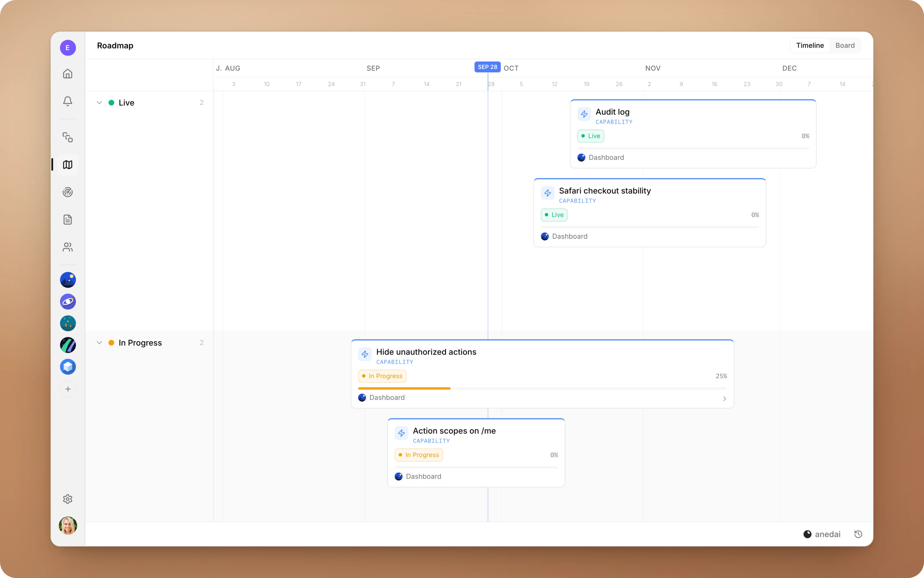Click progress bar on Audit log card
Screen dimensions: 924x578
(x=693, y=148)
